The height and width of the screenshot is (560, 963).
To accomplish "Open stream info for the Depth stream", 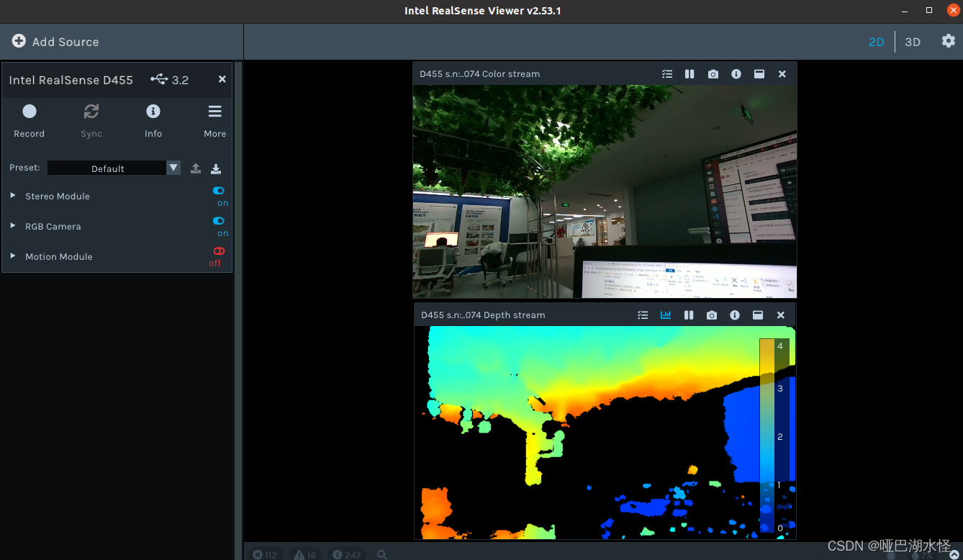I will click(735, 315).
